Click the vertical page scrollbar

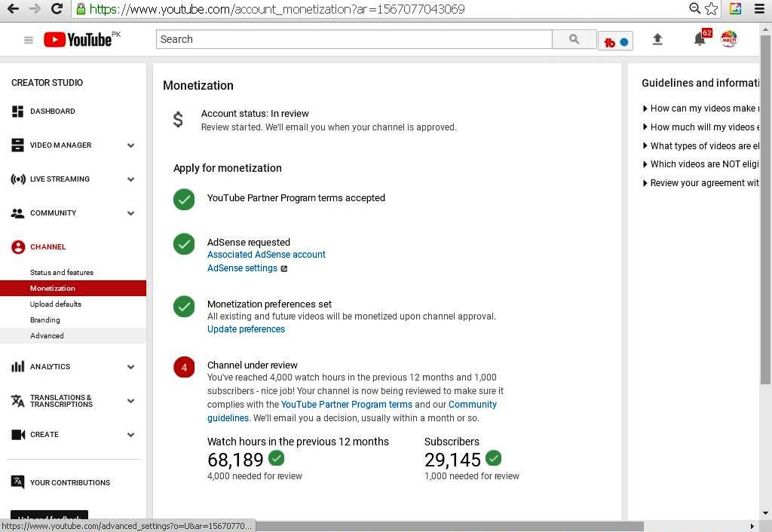(766, 209)
